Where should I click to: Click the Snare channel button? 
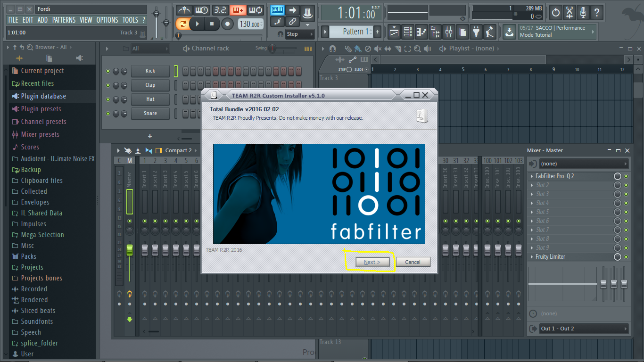click(x=150, y=114)
